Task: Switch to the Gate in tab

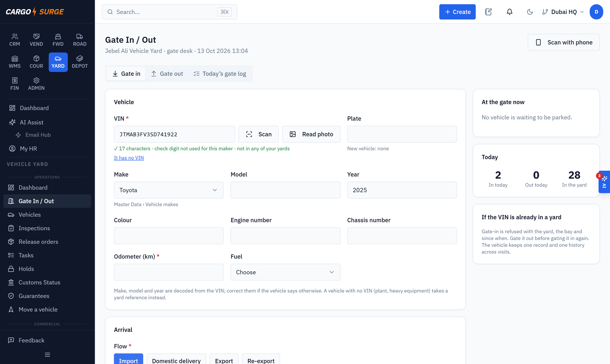Action: click(126, 74)
